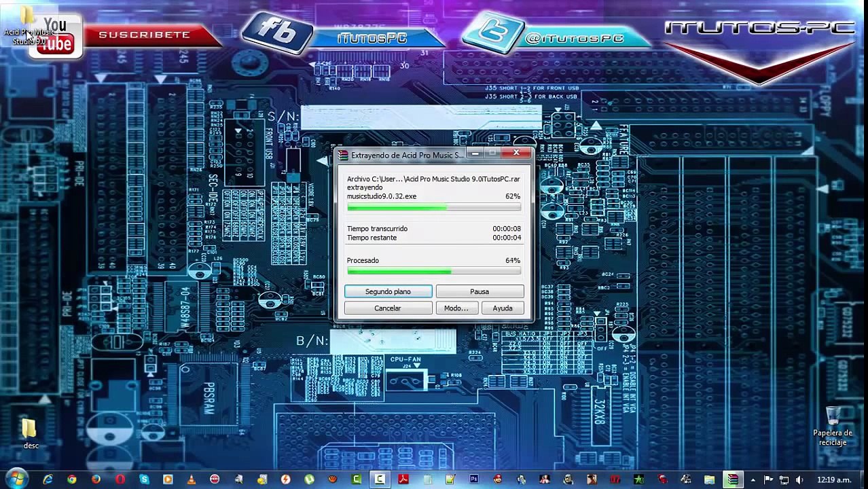Open the Mario icon in taskbar

tap(497, 479)
